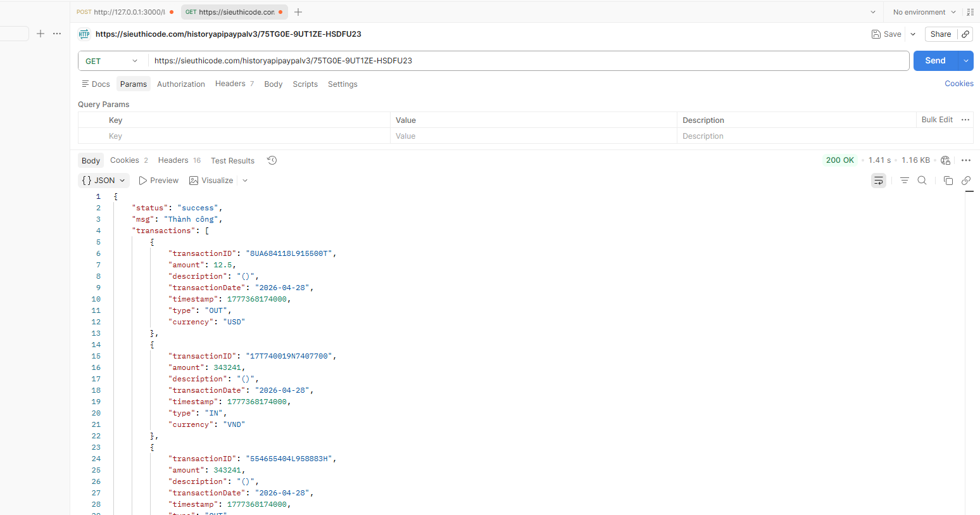This screenshot has width=980, height=515.
Task: Click the 1.16 KB response size
Action: (916, 160)
